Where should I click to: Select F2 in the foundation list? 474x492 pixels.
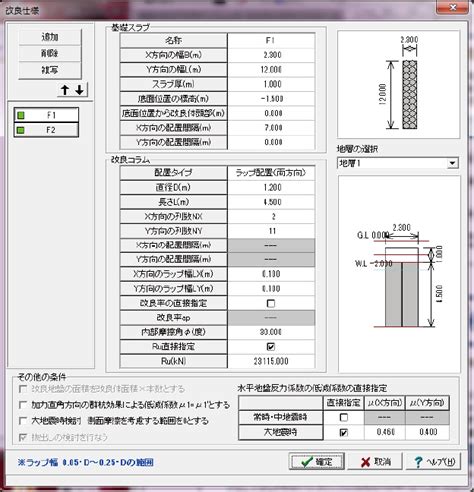pos(46,130)
